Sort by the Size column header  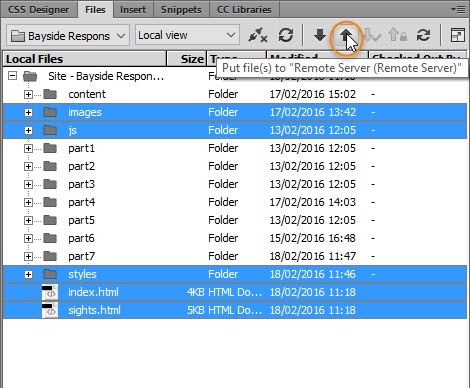coord(187,59)
